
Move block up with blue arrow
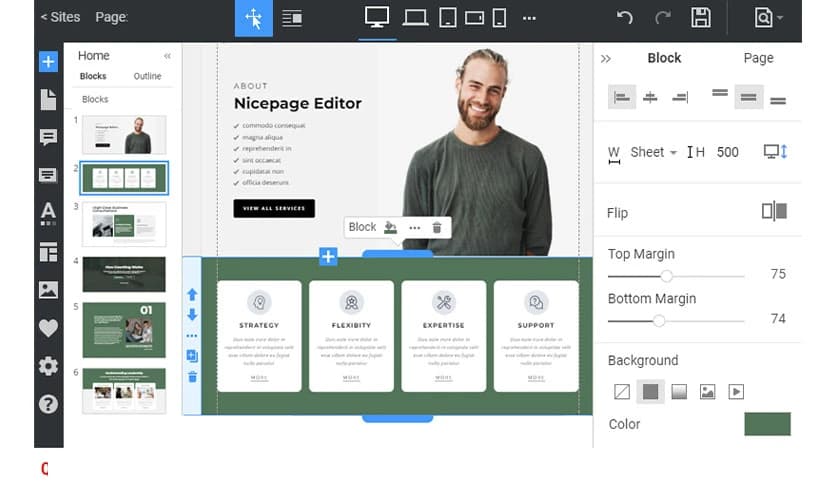pos(192,294)
